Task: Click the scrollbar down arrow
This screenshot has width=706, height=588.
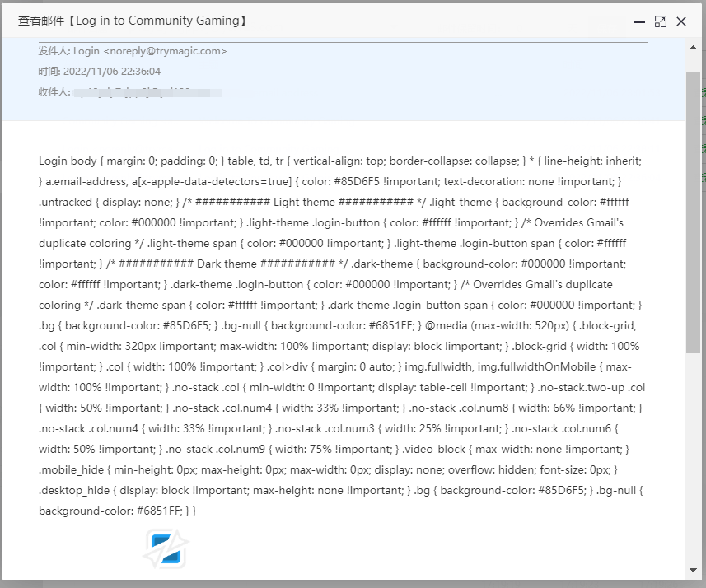Action: (x=693, y=570)
